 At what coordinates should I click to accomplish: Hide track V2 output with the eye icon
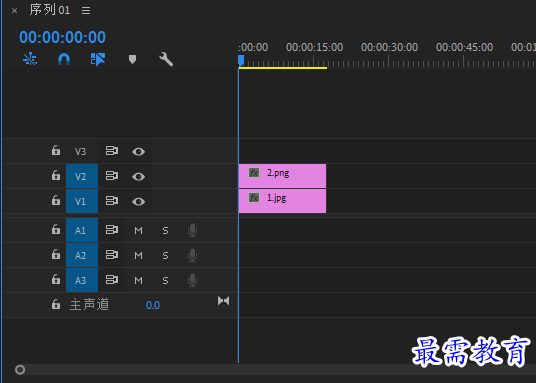138,176
